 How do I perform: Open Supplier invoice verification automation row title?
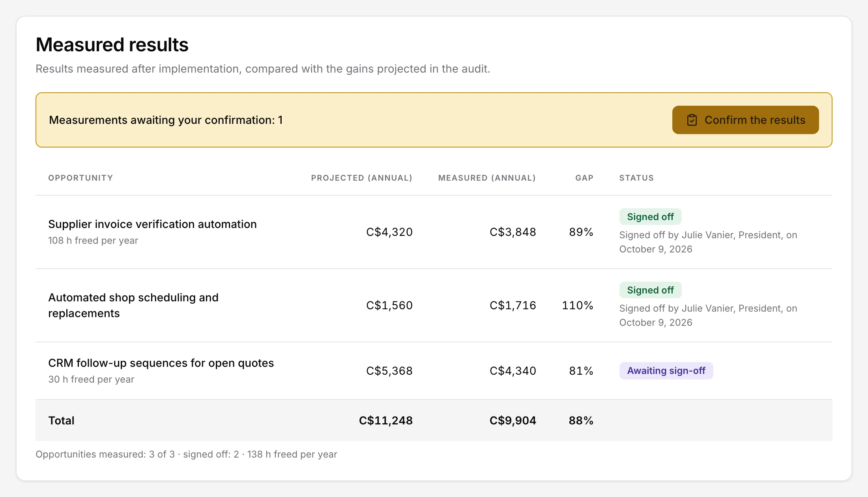click(152, 224)
